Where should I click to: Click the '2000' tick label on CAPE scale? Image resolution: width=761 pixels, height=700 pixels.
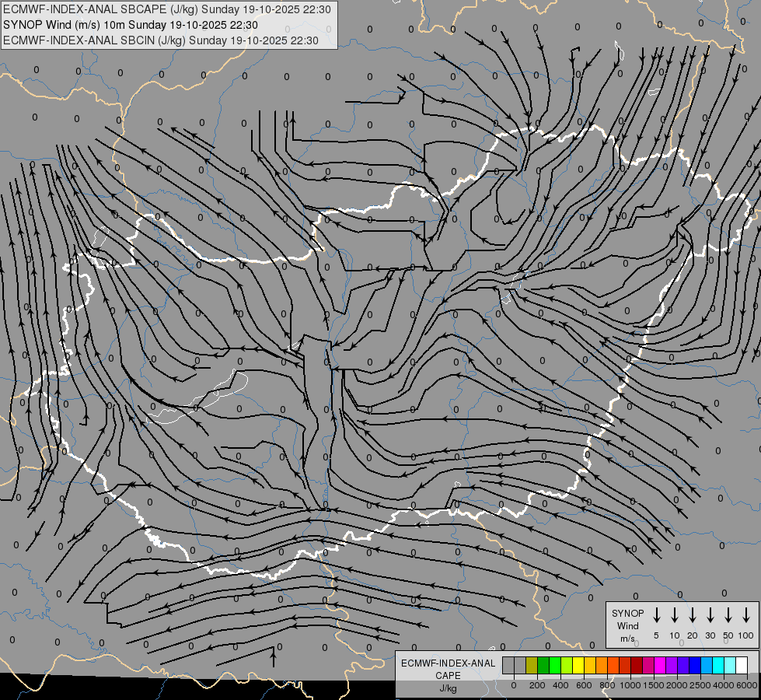coord(677,685)
